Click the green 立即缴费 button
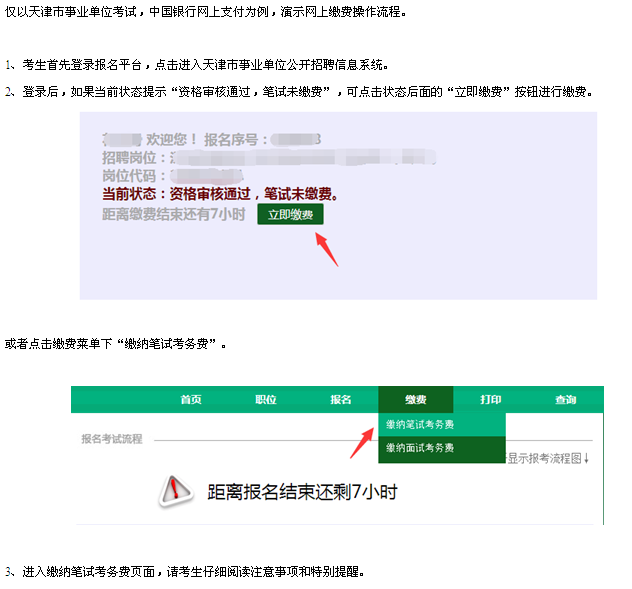 point(290,215)
